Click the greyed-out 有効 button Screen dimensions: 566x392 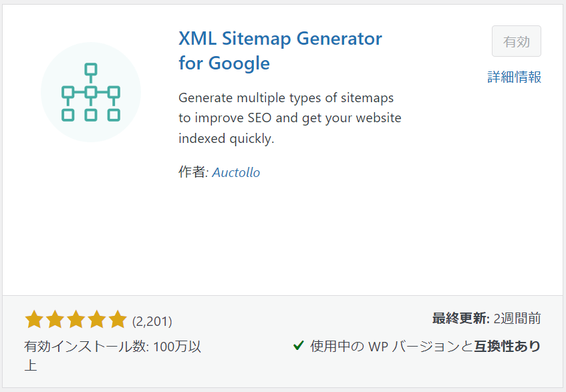pyautogui.click(x=516, y=41)
